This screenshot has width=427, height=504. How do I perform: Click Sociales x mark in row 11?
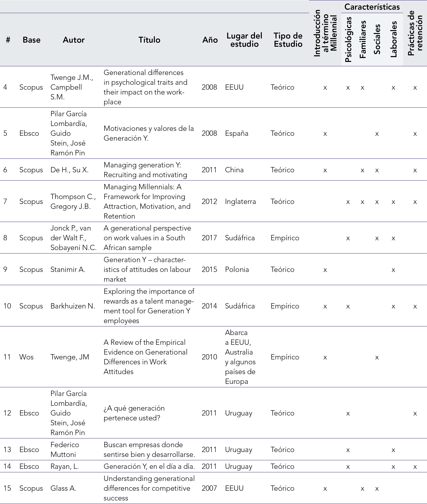(x=377, y=357)
